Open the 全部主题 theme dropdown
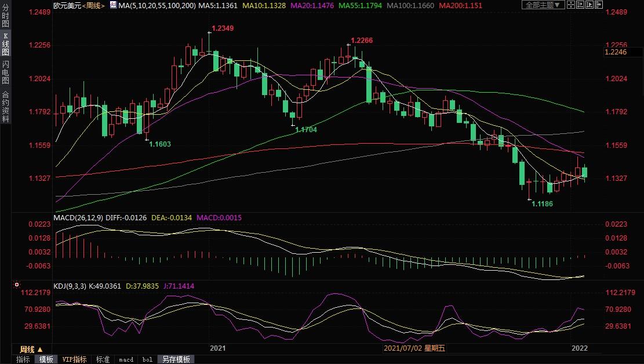The image size is (644, 364). (543, 5)
